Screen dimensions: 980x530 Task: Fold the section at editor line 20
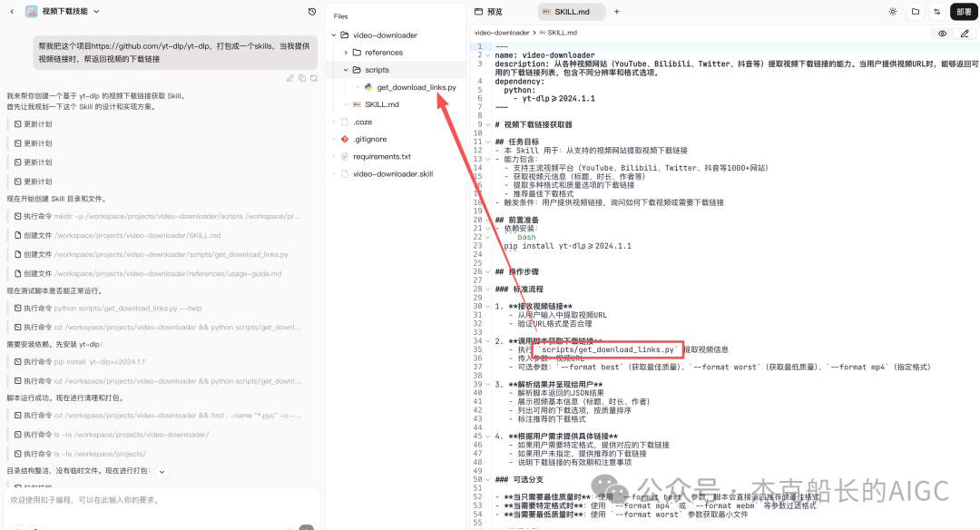[x=487, y=220]
